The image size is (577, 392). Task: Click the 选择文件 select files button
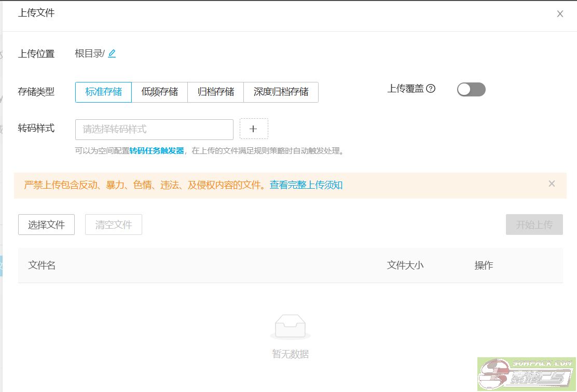pos(46,224)
